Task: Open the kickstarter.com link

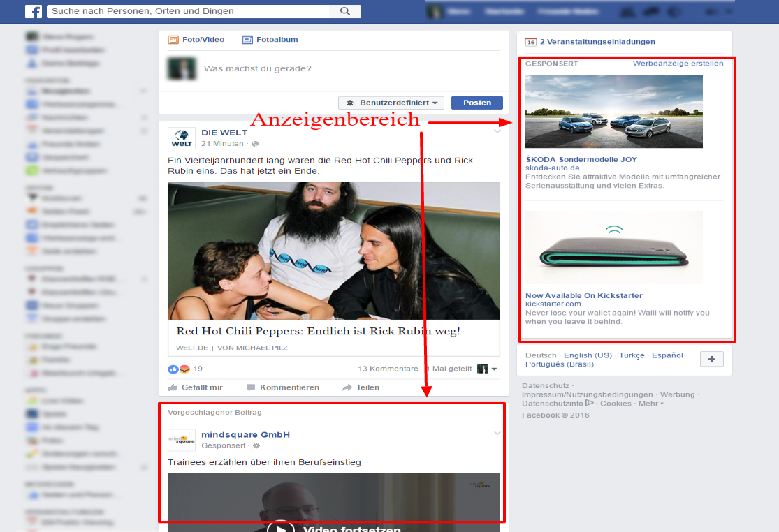Action: pyautogui.click(x=553, y=304)
